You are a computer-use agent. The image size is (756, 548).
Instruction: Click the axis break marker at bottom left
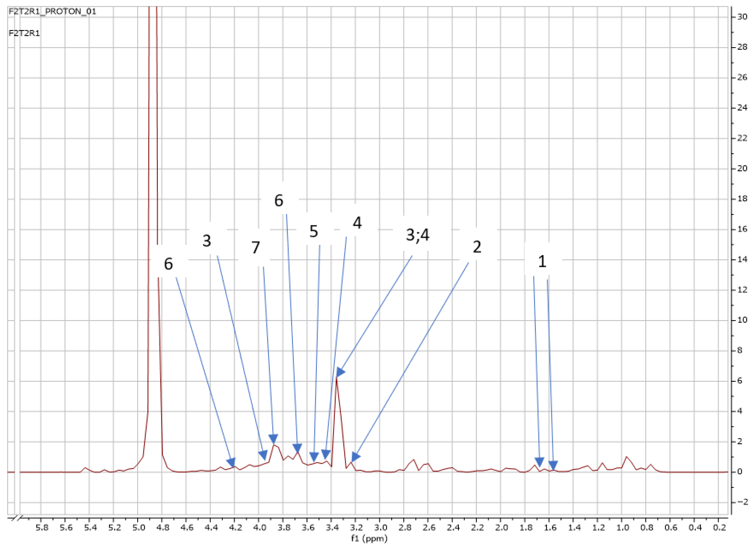[x=17, y=518]
